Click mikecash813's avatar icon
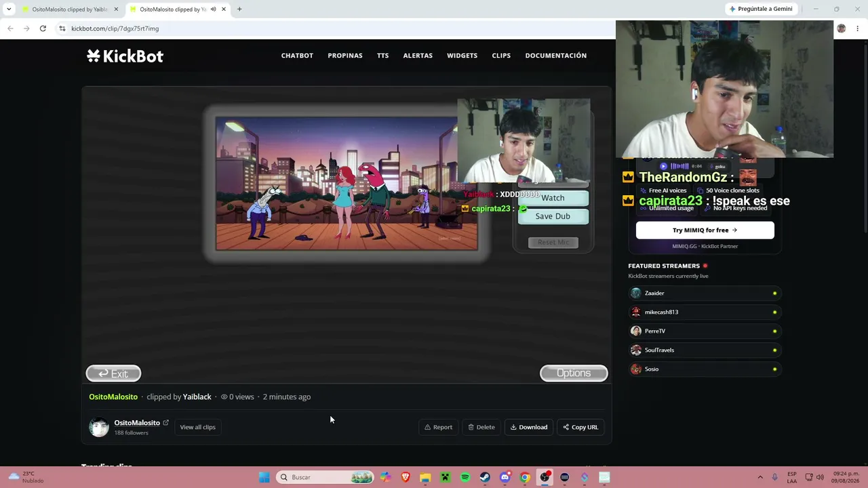 click(x=635, y=312)
